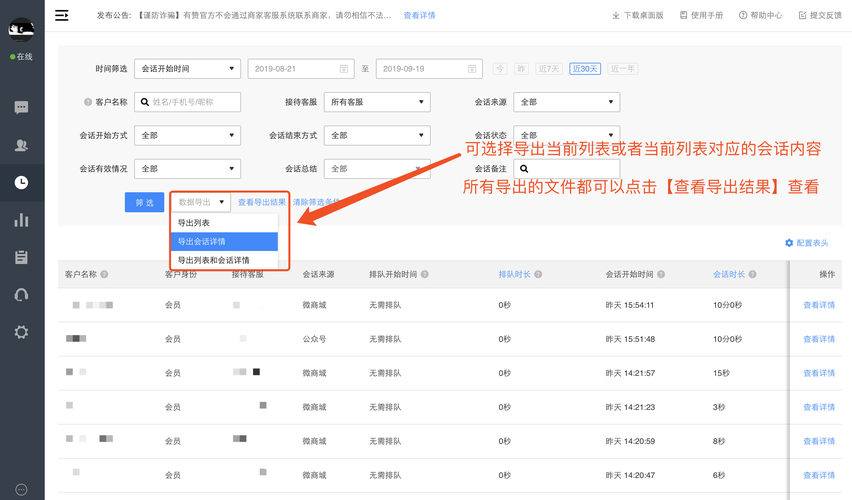The image size is (852, 500).
Task: Click the blue 筛选 button
Action: pos(145,203)
